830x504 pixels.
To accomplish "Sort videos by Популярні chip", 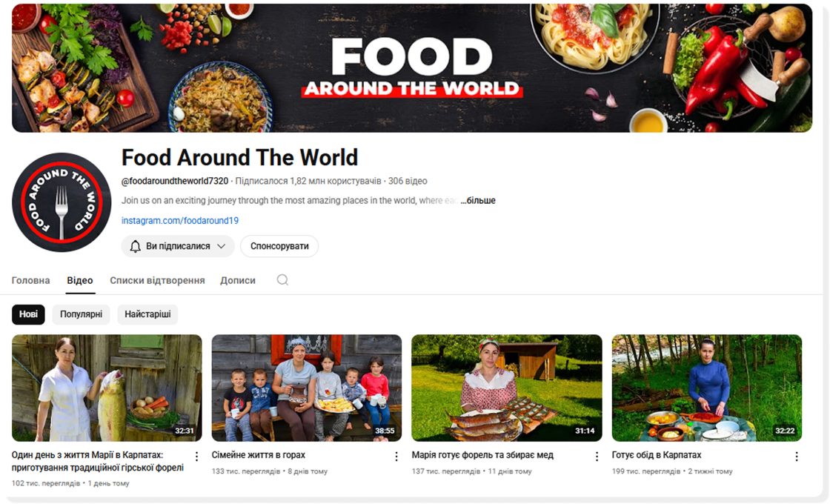I will [81, 314].
